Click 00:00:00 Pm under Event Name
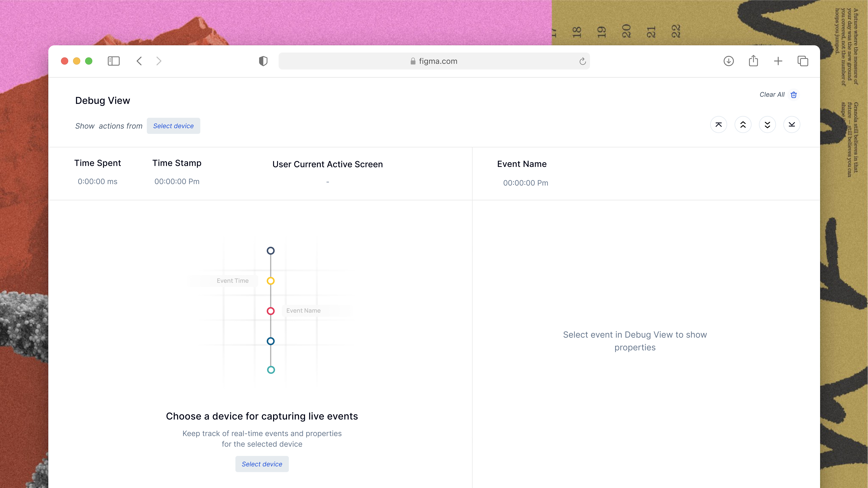This screenshot has width=868, height=488. [x=526, y=183]
